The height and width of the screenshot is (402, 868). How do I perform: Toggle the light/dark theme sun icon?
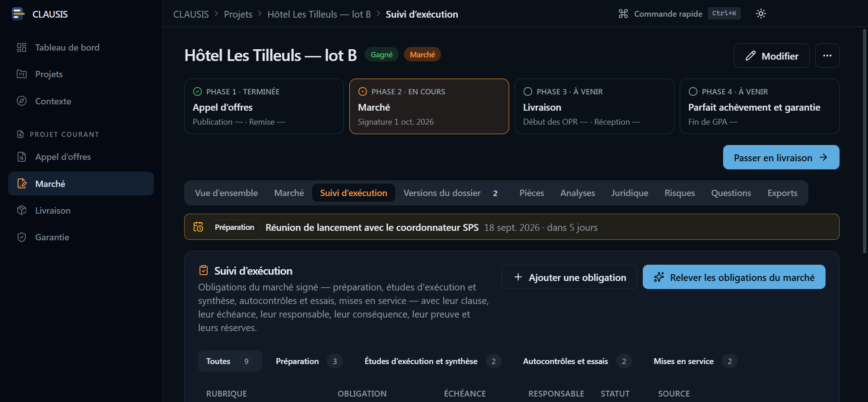761,14
